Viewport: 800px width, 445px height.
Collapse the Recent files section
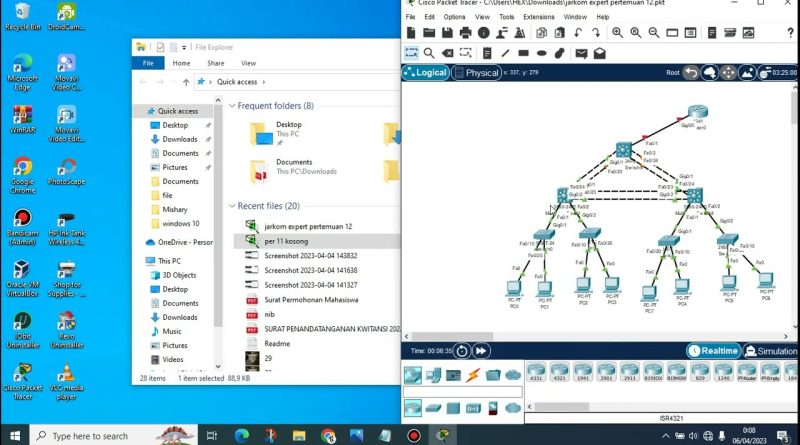tap(232, 206)
